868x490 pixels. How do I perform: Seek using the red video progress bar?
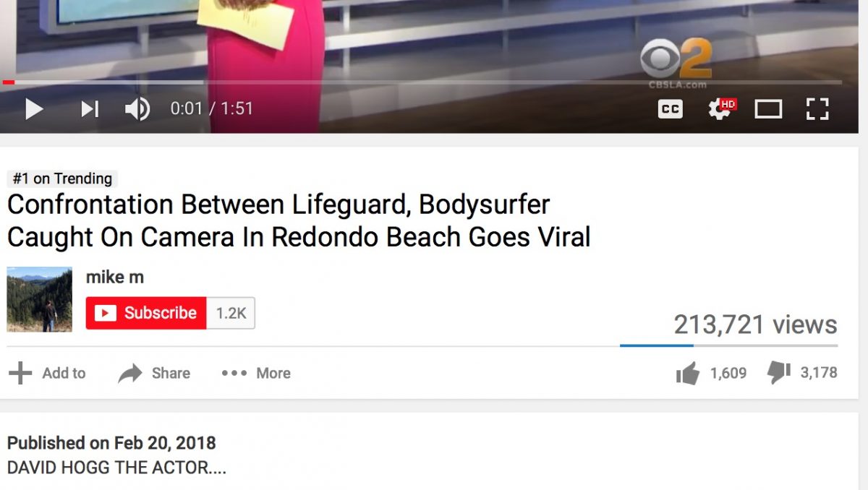pos(422,82)
